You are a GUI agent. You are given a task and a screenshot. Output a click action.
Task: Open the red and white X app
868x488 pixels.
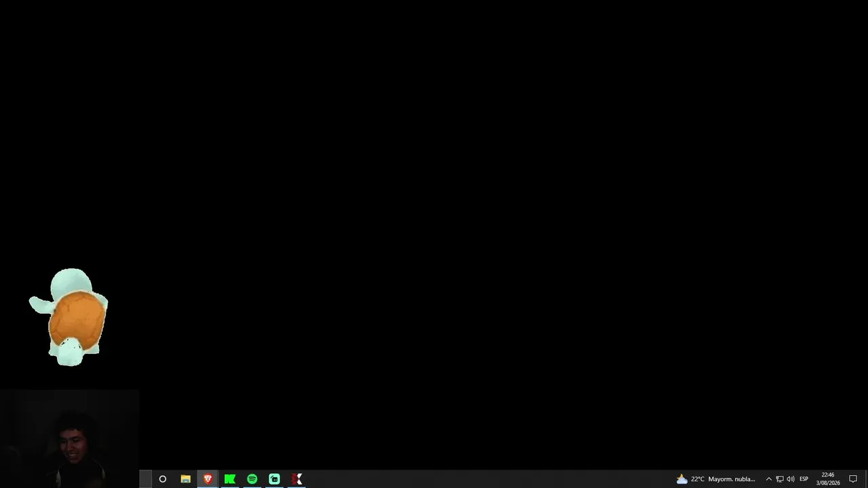(297, 479)
